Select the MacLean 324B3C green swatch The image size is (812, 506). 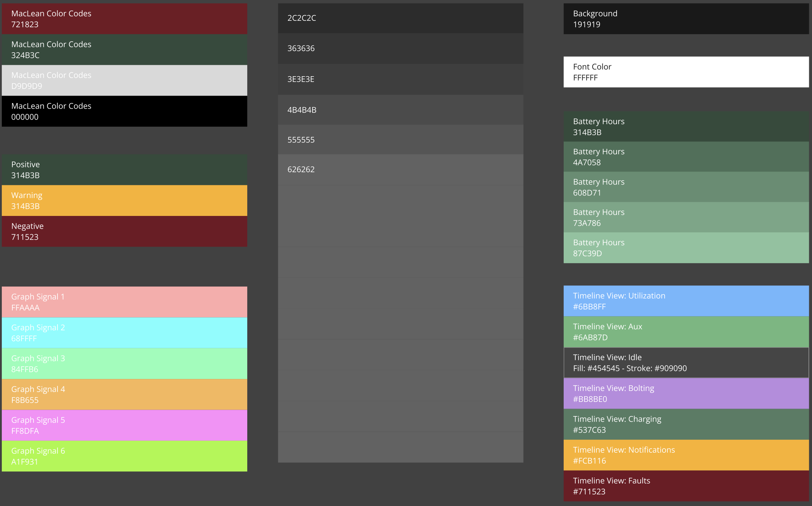click(124, 49)
